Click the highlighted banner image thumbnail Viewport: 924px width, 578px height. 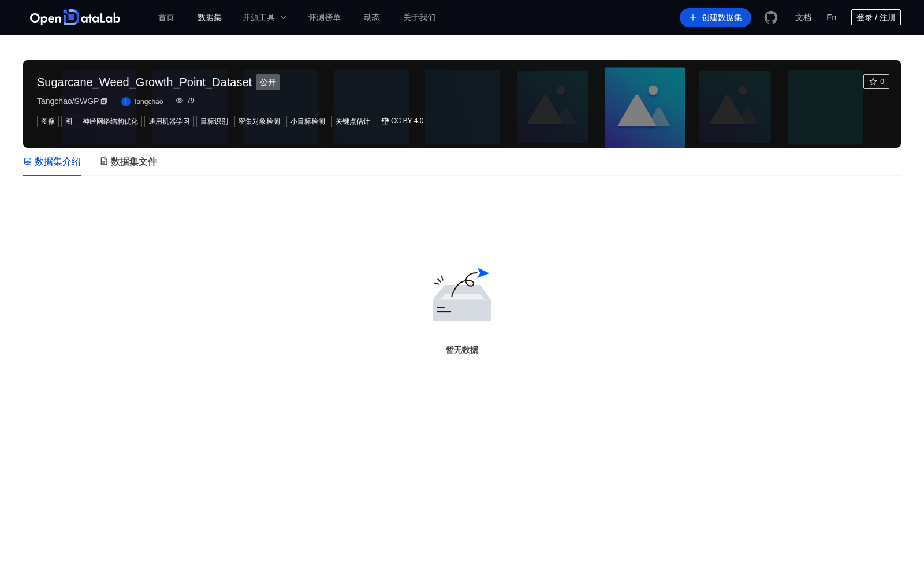pyautogui.click(x=644, y=108)
